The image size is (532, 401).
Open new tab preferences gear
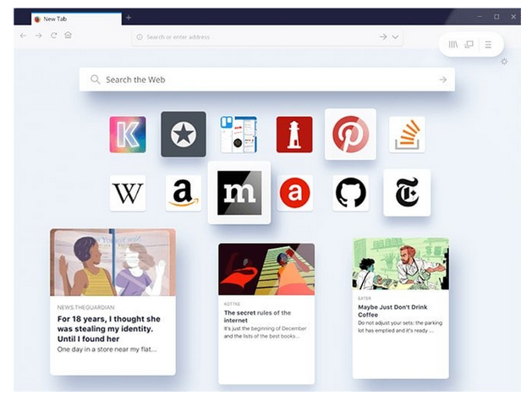coord(504,62)
